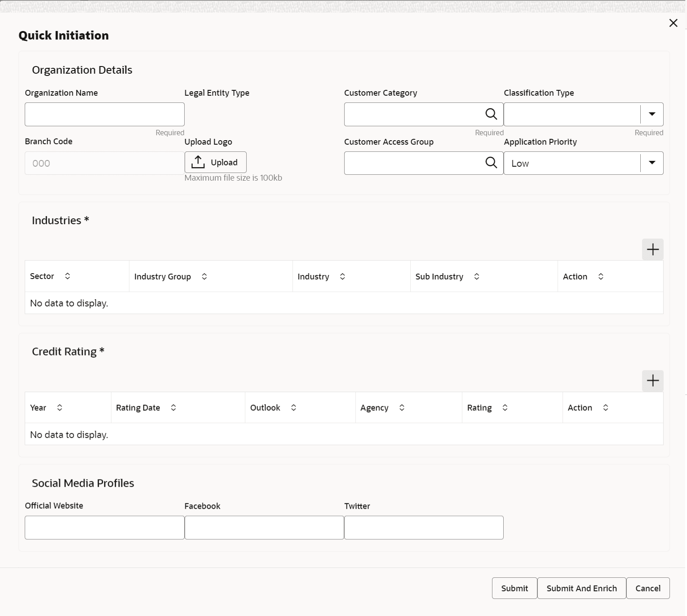
Task: Open the Classification Type dropdown
Action: pyautogui.click(x=652, y=114)
